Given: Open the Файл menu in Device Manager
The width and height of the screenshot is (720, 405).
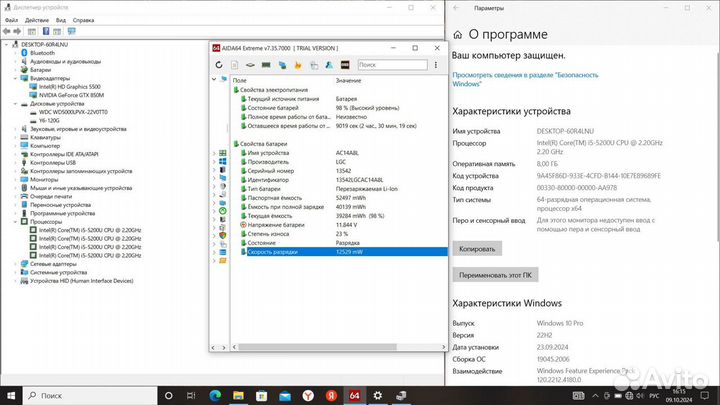Looking at the screenshot, I should 11,20.
